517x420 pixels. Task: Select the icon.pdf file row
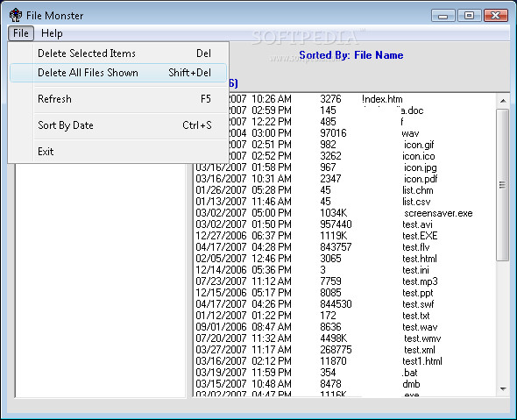click(344, 179)
